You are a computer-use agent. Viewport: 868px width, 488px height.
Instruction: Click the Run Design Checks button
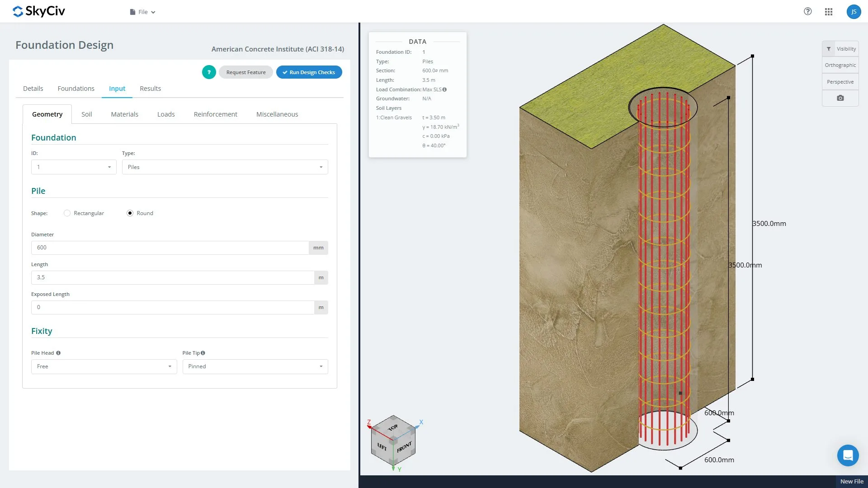pyautogui.click(x=309, y=72)
